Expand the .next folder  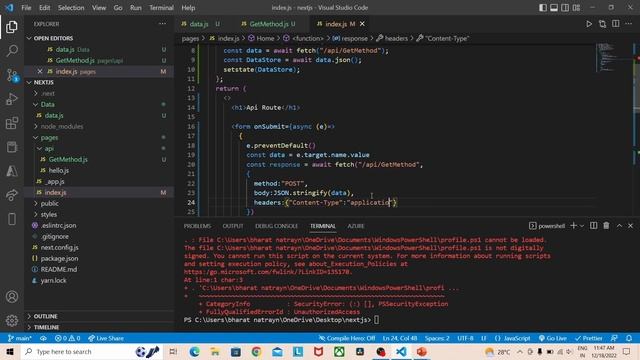click(48, 93)
